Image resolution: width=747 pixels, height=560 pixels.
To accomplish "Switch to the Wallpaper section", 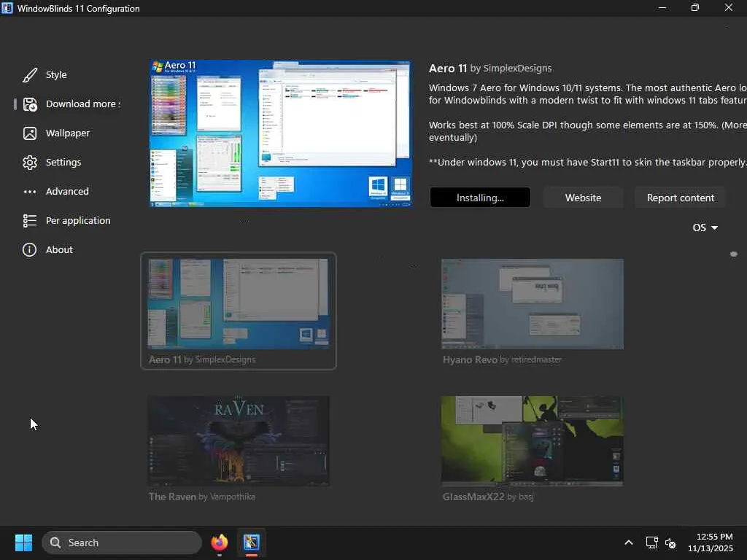I will tap(68, 133).
